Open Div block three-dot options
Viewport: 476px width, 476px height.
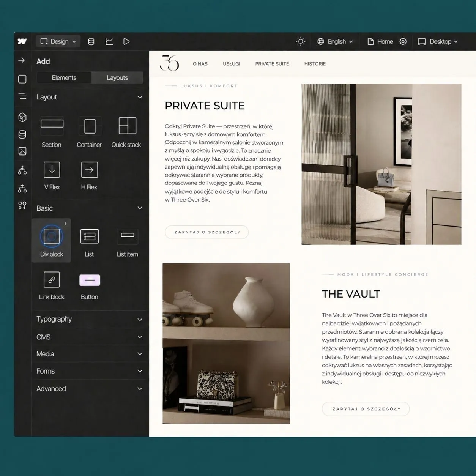[66, 224]
